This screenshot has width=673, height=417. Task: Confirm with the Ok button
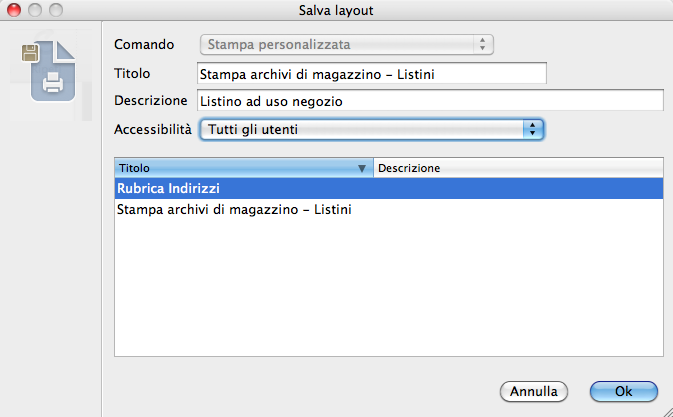623,390
